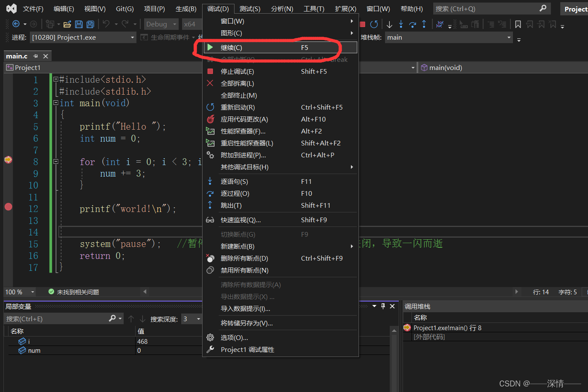Click the Navigate Backward arrow icon
This screenshot has width=588, height=392.
coord(16,24)
